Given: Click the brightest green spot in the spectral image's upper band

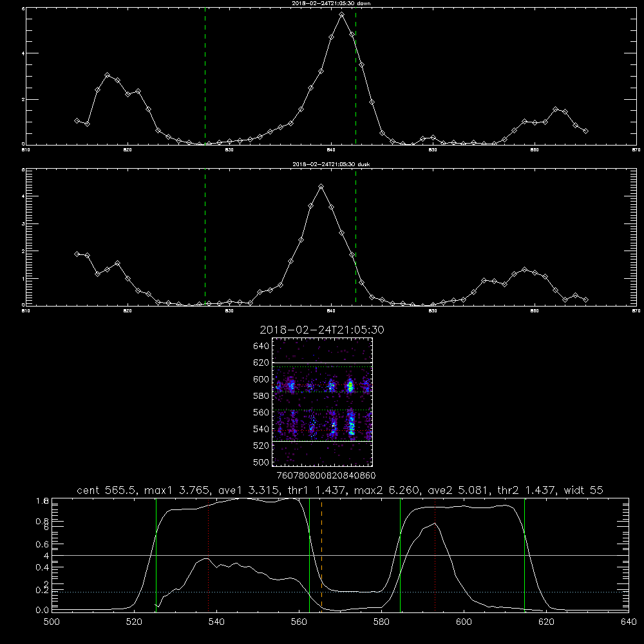Looking at the screenshot, I should (x=350, y=386).
